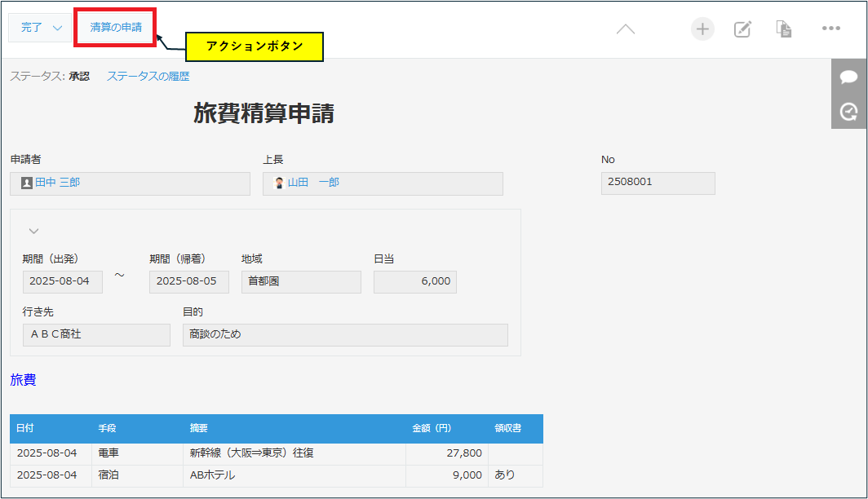Click the edit record pencil icon
The width and height of the screenshot is (868, 499).
tap(742, 29)
